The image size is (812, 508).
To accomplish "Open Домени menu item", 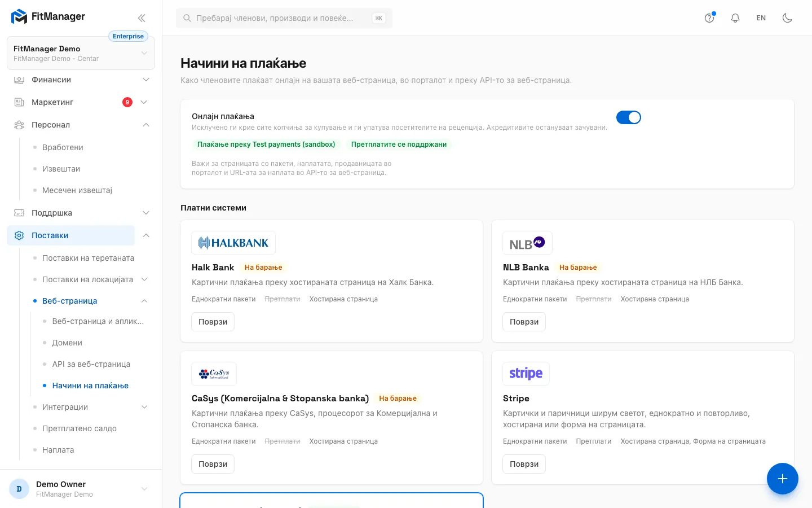I will (x=67, y=343).
